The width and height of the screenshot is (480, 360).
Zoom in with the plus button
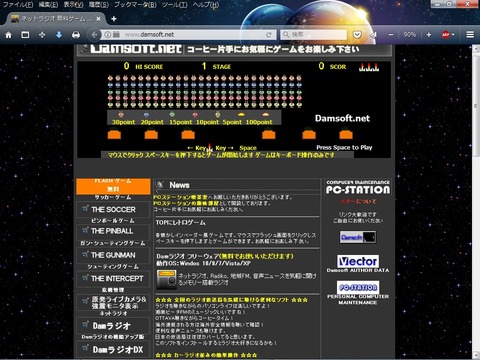[429, 35]
